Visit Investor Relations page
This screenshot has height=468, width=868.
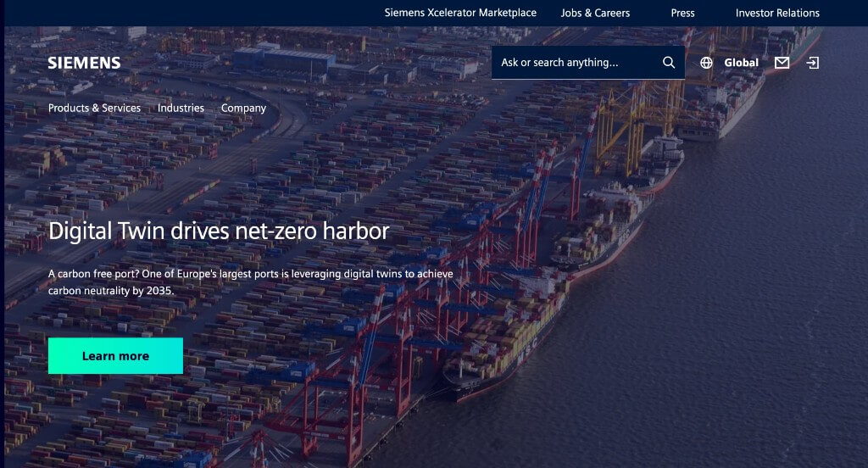coord(777,13)
